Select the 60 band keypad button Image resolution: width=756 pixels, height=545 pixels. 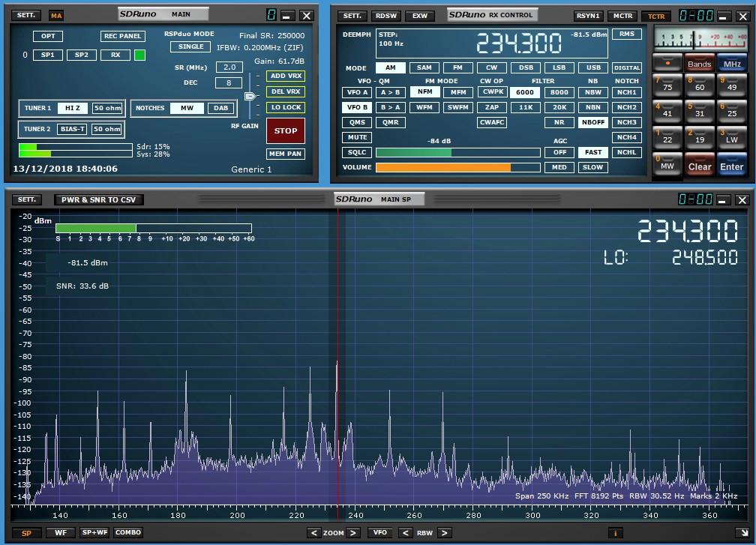[x=700, y=85]
